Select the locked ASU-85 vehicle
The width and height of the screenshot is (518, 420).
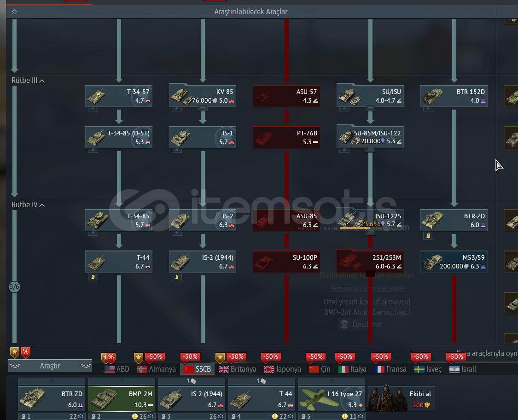coord(286,220)
